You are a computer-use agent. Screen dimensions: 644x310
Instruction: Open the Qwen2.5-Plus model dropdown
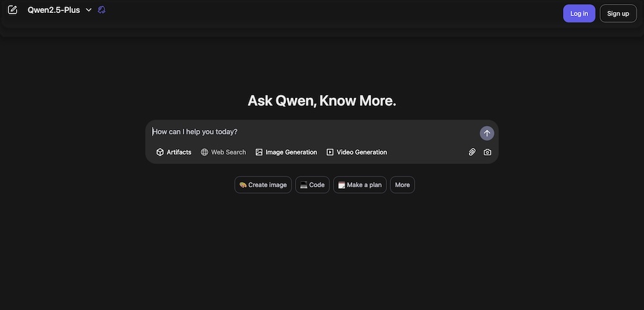click(x=59, y=10)
